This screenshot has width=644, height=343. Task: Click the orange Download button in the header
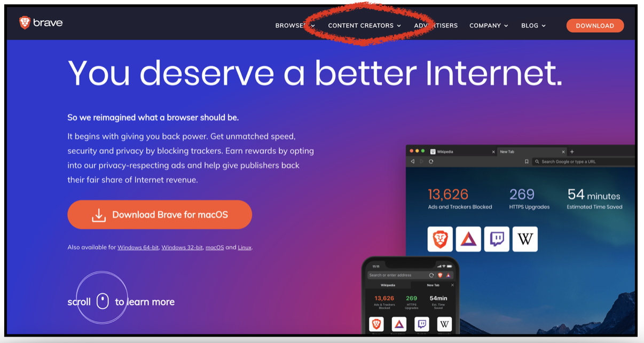click(595, 26)
